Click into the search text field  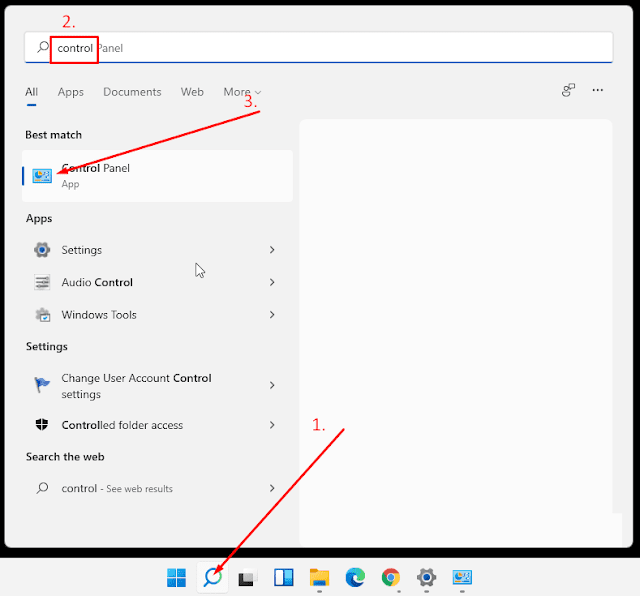(318, 47)
